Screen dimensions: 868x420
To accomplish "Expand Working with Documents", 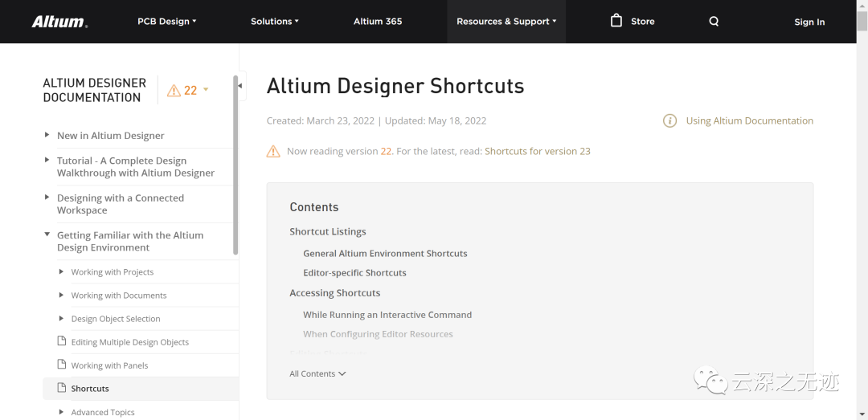I will (61, 295).
